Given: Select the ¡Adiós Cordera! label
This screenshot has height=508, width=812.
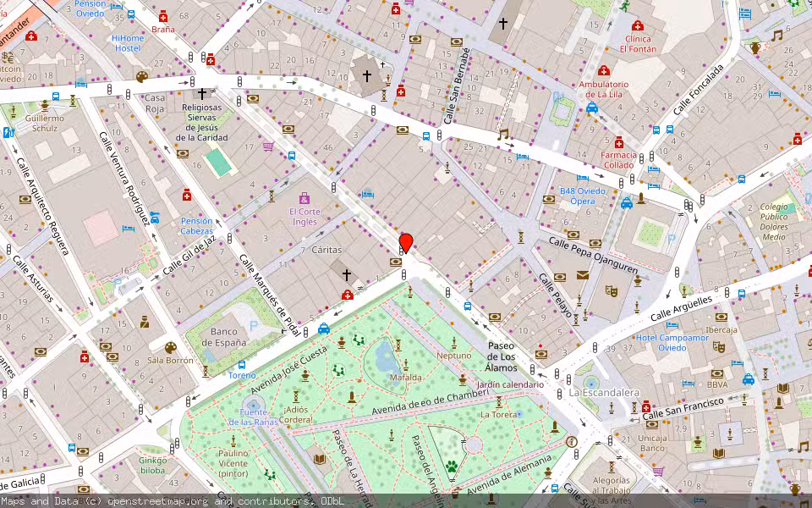Looking at the screenshot, I should click(x=296, y=415).
